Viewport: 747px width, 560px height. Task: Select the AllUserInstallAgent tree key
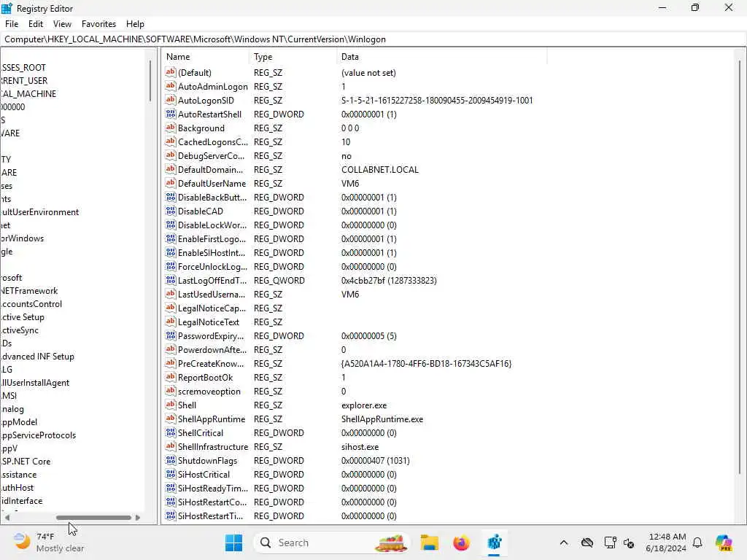35,382
